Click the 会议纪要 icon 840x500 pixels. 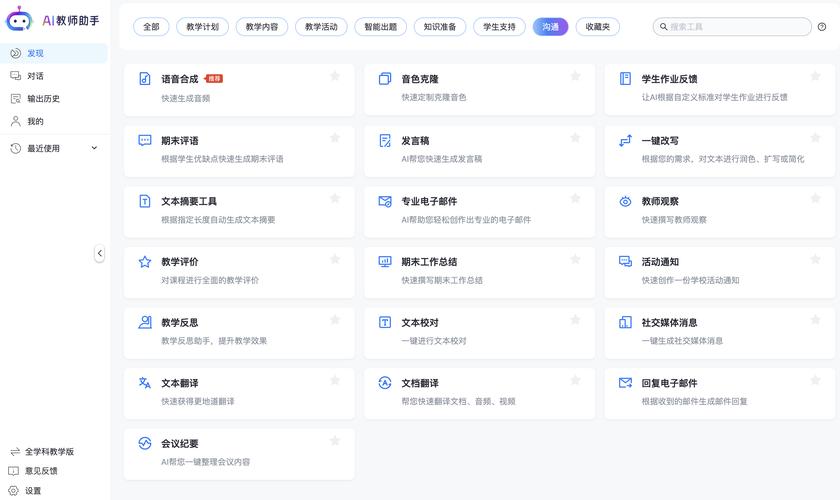[145, 443]
